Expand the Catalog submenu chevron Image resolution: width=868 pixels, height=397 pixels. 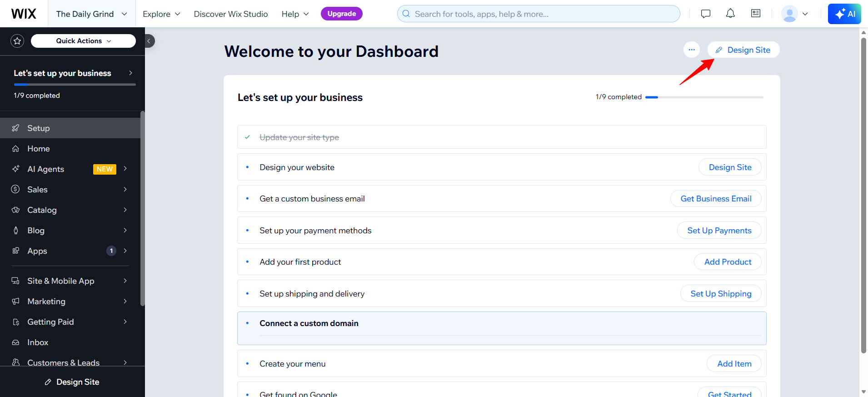click(125, 210)
